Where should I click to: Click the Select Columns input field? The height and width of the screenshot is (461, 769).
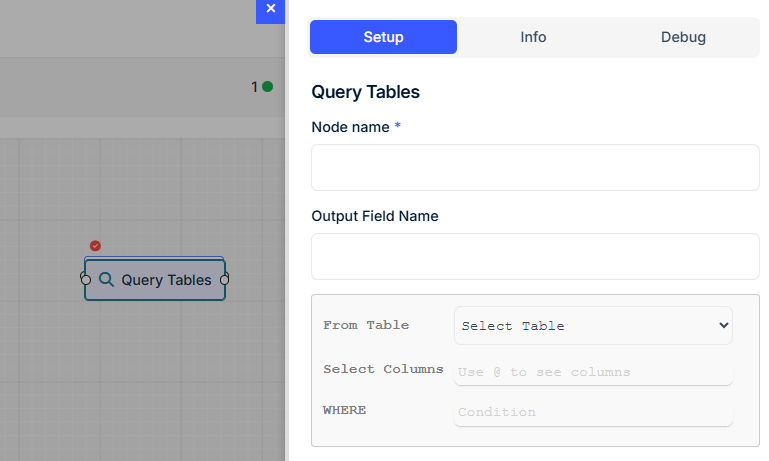tap(593, 373)
